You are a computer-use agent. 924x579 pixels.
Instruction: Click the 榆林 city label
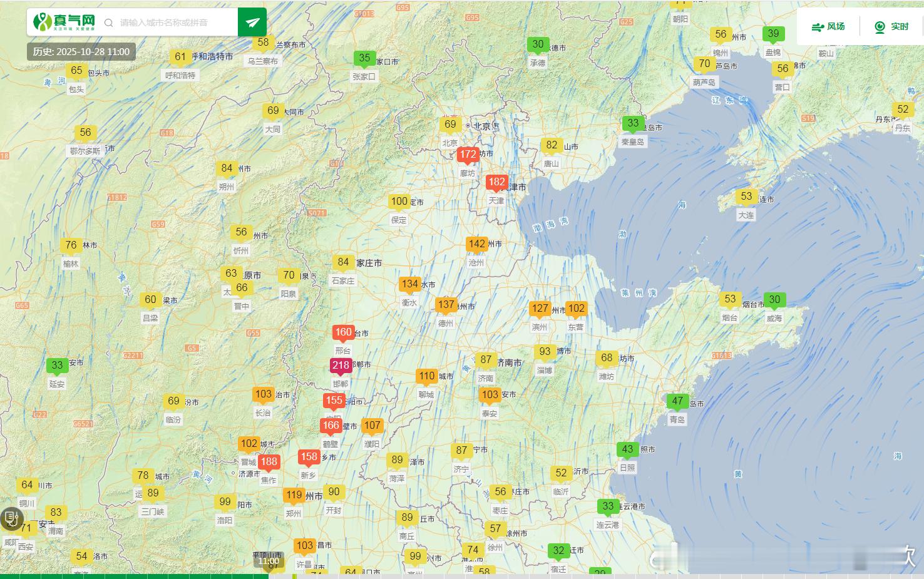71,264
